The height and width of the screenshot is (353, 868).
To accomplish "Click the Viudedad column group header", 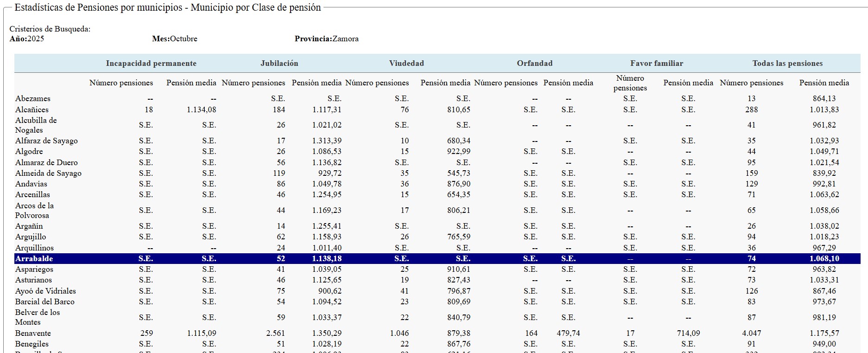I will point(406,64).
